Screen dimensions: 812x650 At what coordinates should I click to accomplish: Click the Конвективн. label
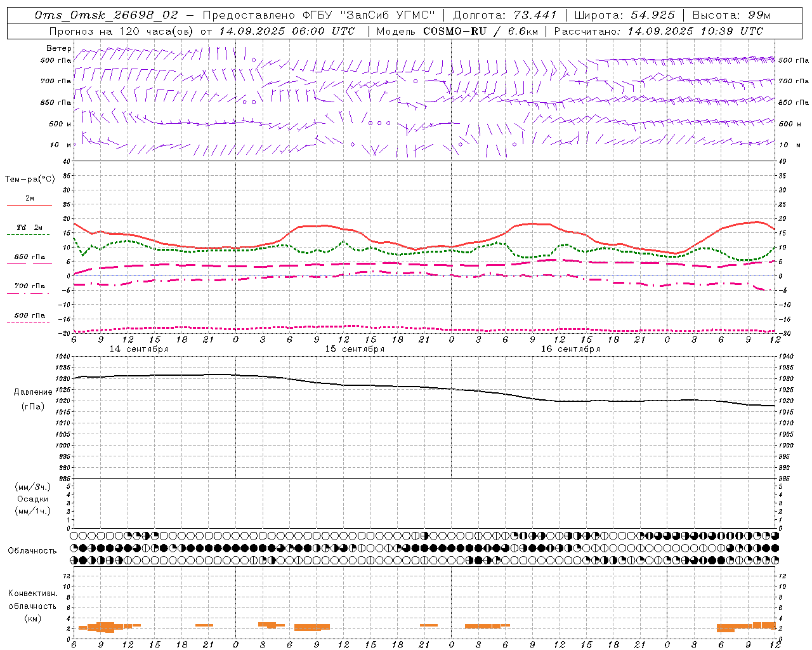(x=32, y=594)
